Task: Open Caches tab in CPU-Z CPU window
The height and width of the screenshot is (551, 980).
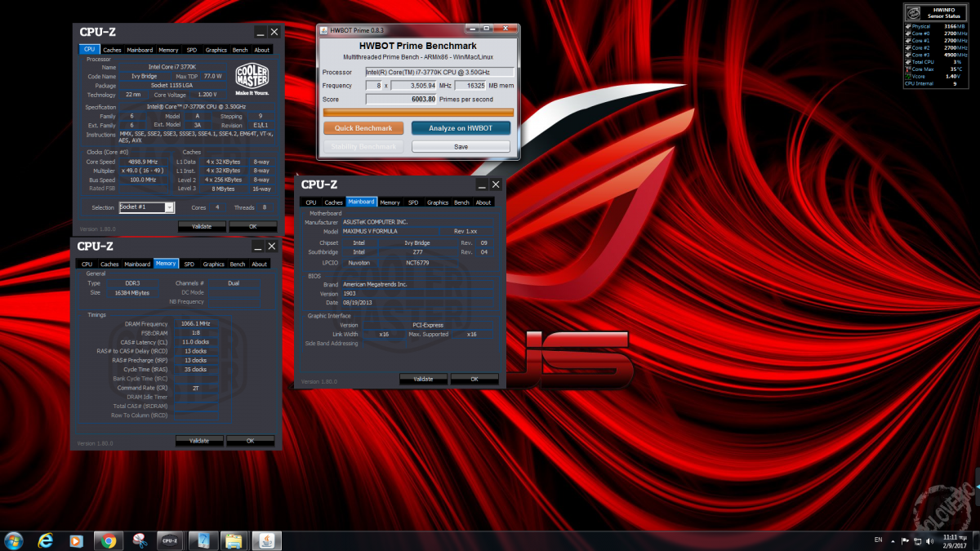Action: [x=112, y=50]
